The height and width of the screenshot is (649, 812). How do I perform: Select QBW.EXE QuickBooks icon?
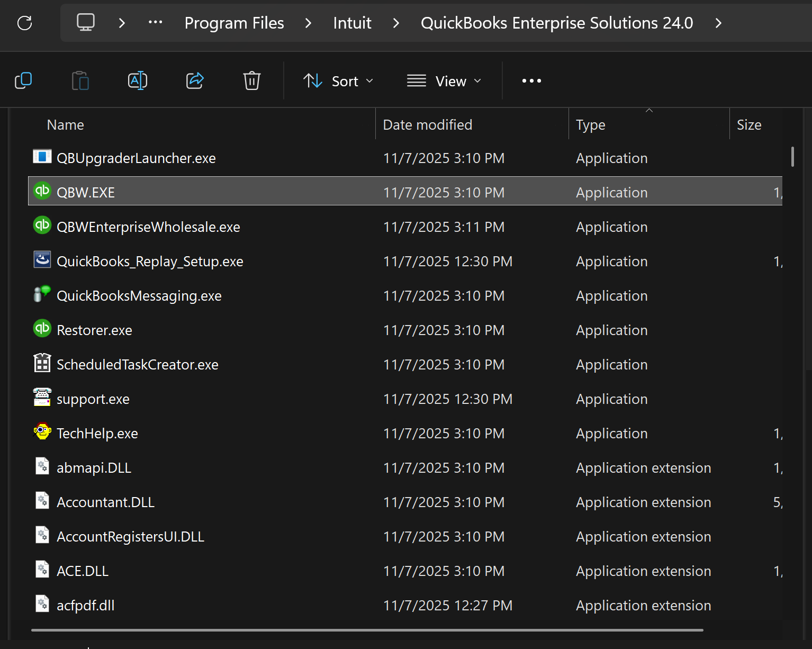(x=42, y=191)
